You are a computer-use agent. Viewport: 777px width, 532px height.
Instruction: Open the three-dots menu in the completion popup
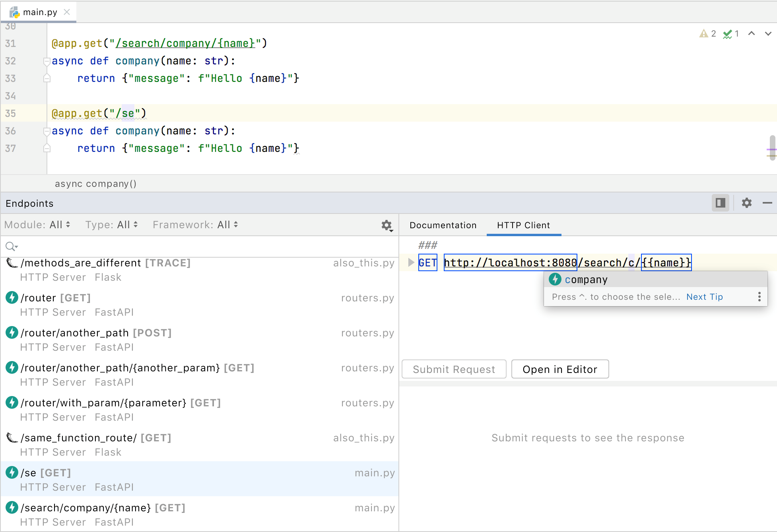[x=759, y=297]
